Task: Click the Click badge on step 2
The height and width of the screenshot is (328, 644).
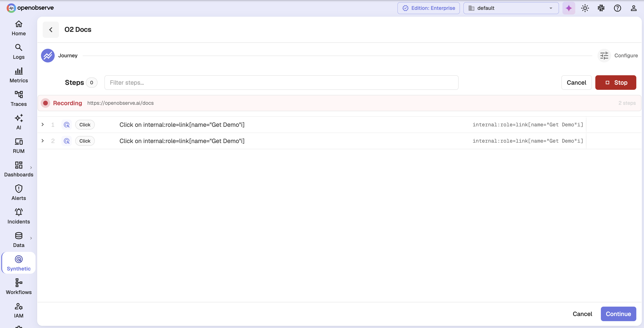Action: 85,141
